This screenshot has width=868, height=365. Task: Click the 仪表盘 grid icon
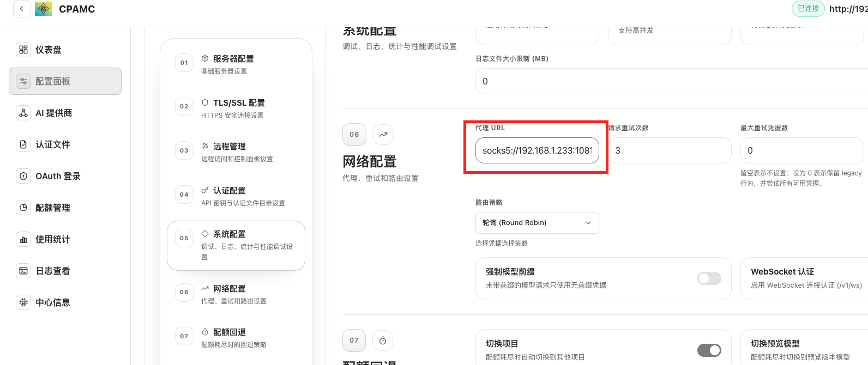[23, 50]
